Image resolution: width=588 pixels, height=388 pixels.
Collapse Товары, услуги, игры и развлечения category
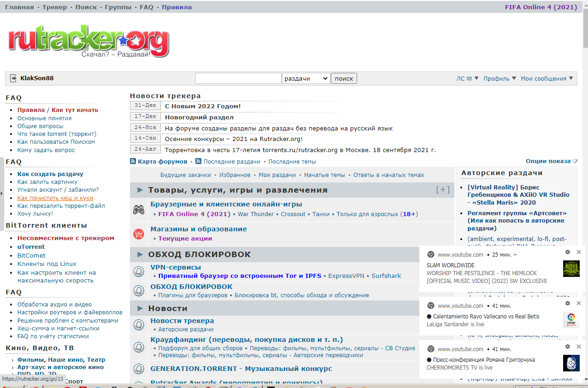[140, 190]
